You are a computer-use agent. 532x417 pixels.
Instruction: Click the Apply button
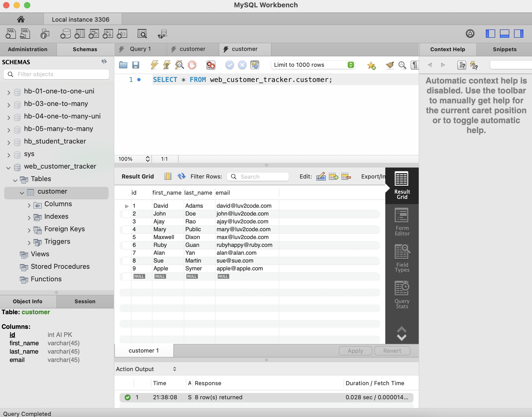click(x=355, y=351)
